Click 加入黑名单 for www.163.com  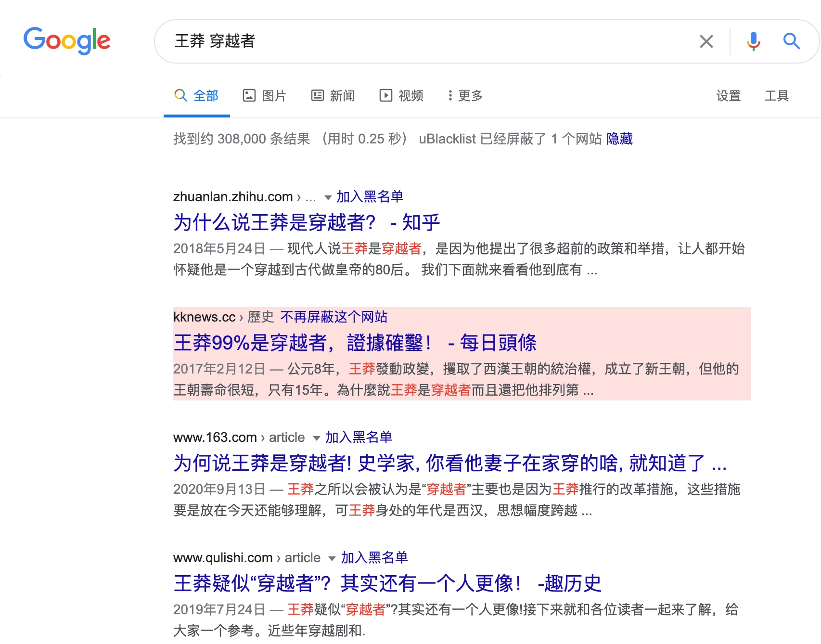coord(359,437)
